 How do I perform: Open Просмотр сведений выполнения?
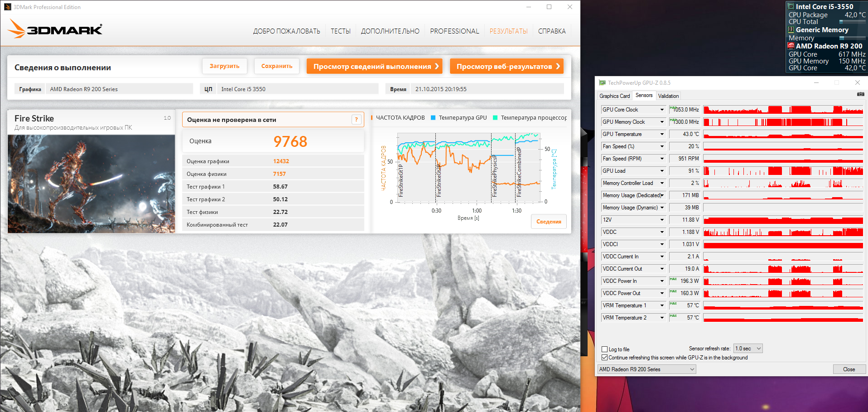[376, 66]
